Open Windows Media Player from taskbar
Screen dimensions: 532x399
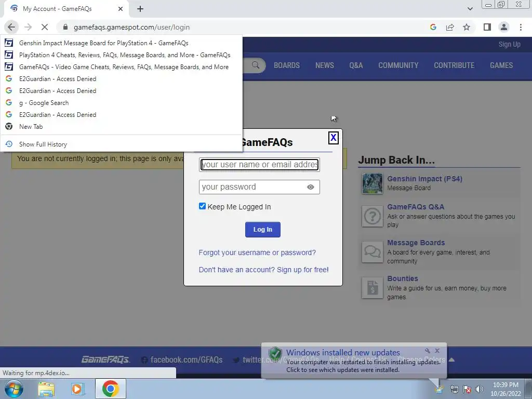[x=78, y=389]
